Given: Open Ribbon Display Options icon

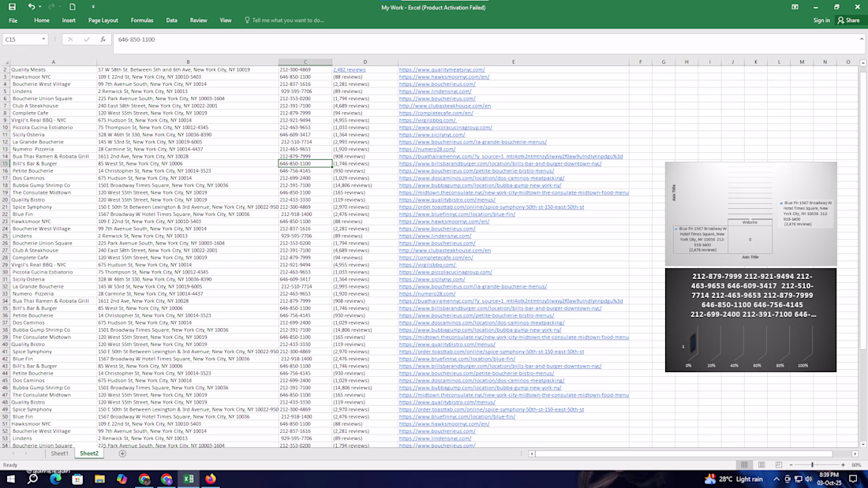Looking at the screenshot, I should pyautogui.click(x=795, y=7).
